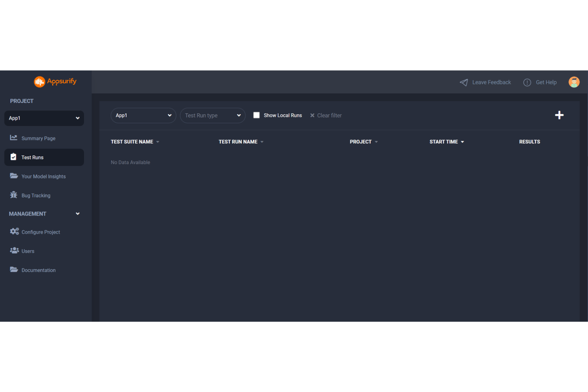Click the X icon beside Clear filter
This screenshot has width=588, height=392.
coord(312,116)
